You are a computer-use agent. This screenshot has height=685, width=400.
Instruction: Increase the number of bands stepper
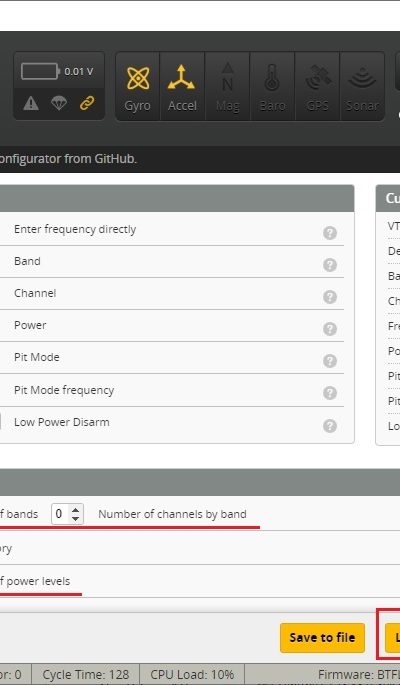76,510
